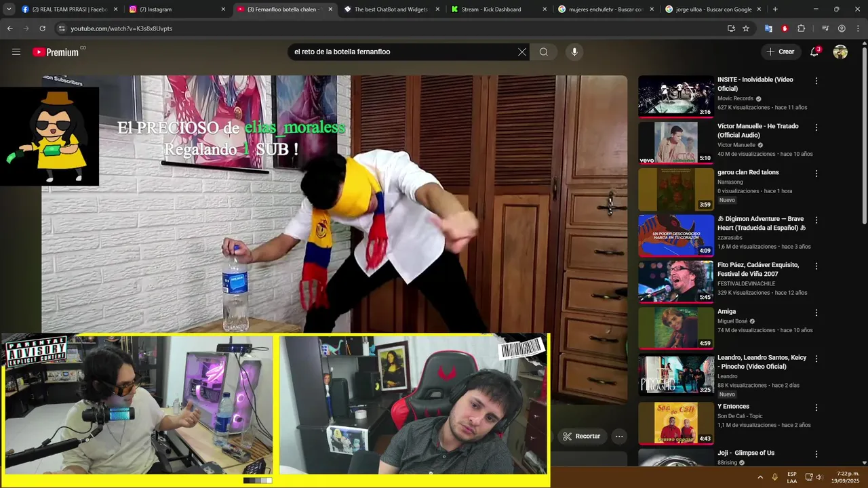Screen dimensions: 868x488
Task: Open the Chrome profile icon
Action: point(842,28)
